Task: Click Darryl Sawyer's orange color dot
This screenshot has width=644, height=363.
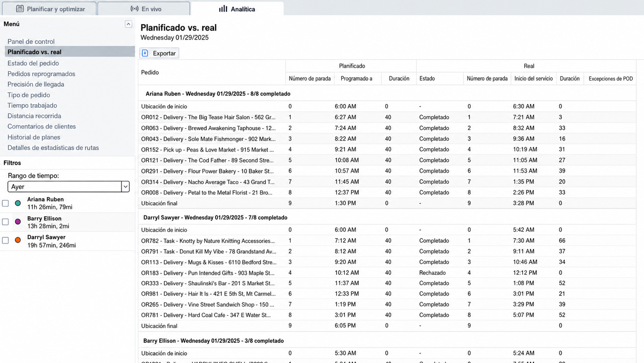Action: point(18,240)
